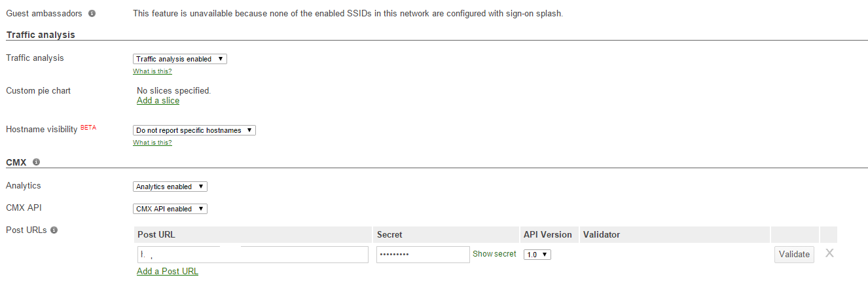Open the Traffic analysis enabled dropdown
This screenshot has height=288, width=868.
coord(179,59)
